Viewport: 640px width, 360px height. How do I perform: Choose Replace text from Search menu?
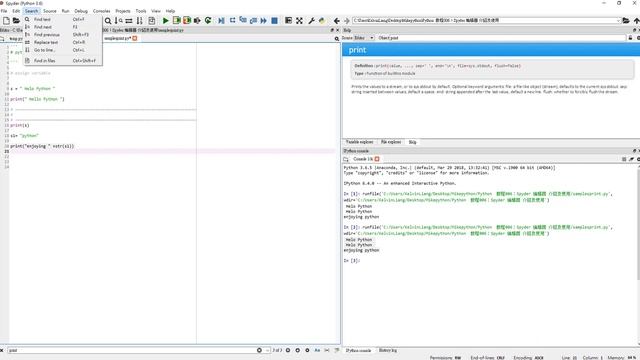pyautogui.click(x=62, y=42)
